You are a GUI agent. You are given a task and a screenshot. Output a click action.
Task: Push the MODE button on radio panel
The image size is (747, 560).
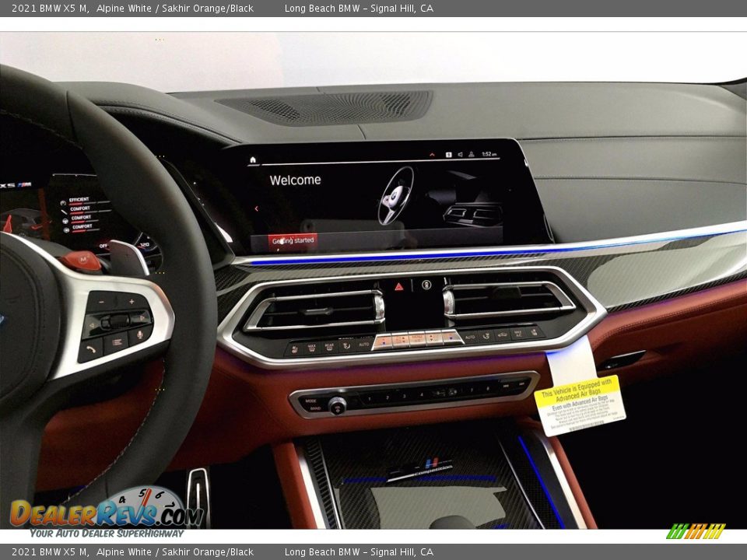(x=311, y=401)
